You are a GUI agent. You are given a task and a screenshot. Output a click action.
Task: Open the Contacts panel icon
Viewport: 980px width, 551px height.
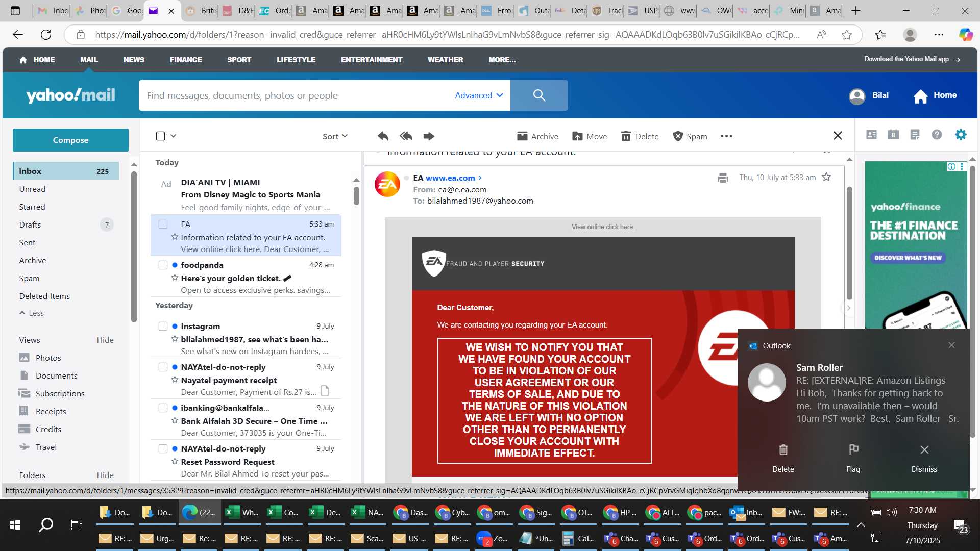[x=871, y=134]
